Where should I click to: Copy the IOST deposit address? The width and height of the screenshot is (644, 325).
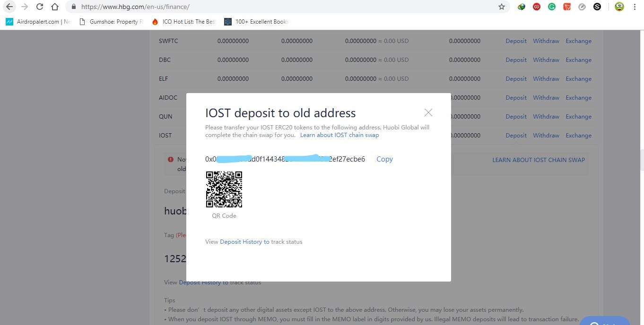pos(384,159)
